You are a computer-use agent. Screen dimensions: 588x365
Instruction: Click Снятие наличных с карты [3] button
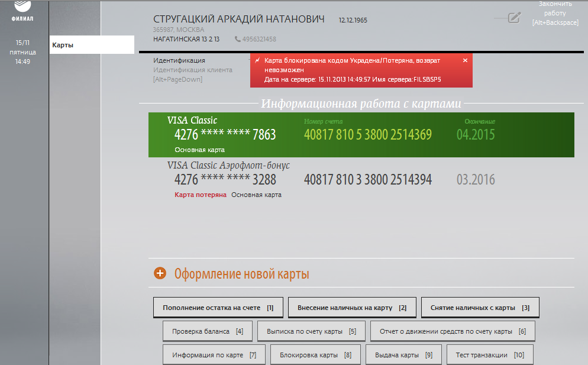click(480, 308)
